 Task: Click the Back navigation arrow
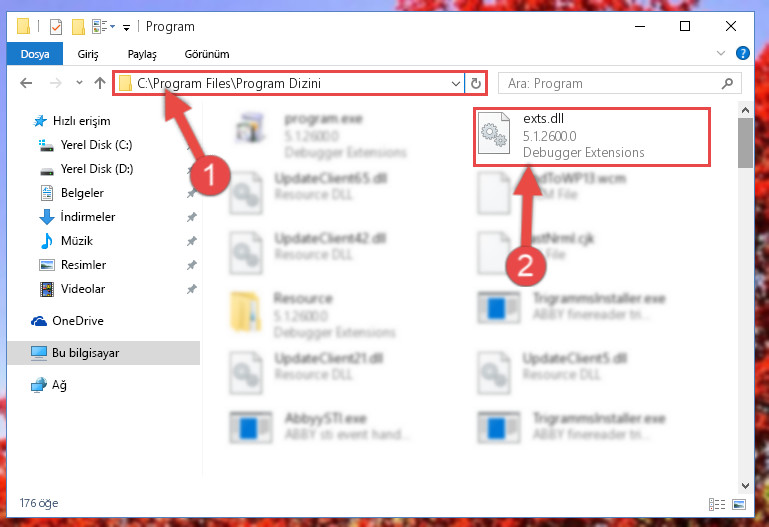tap(26, 83)
